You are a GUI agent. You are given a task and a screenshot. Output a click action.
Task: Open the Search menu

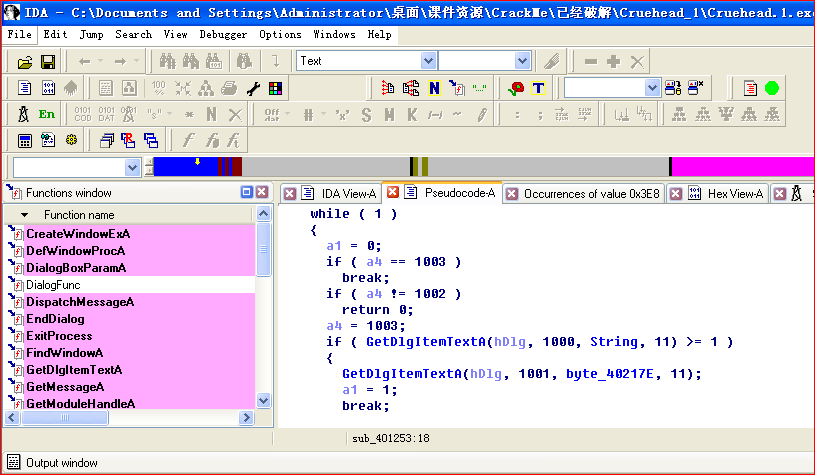[134, 34]
